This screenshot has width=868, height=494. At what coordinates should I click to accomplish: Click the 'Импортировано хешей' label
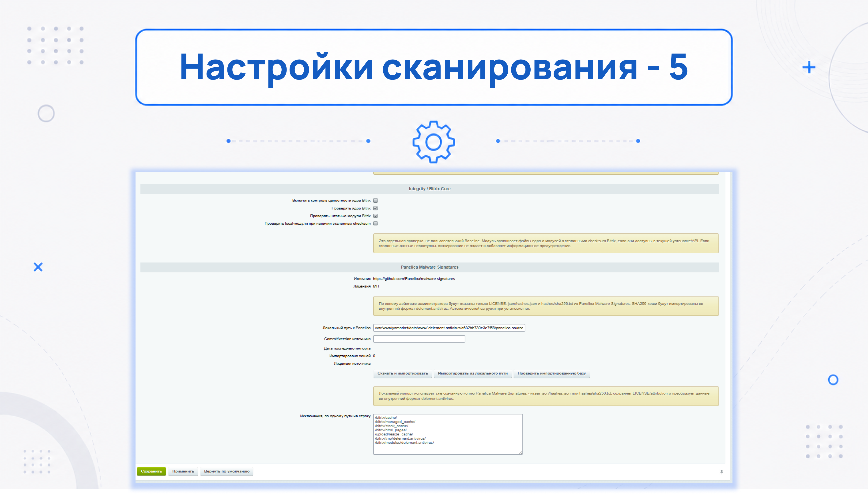350,356
